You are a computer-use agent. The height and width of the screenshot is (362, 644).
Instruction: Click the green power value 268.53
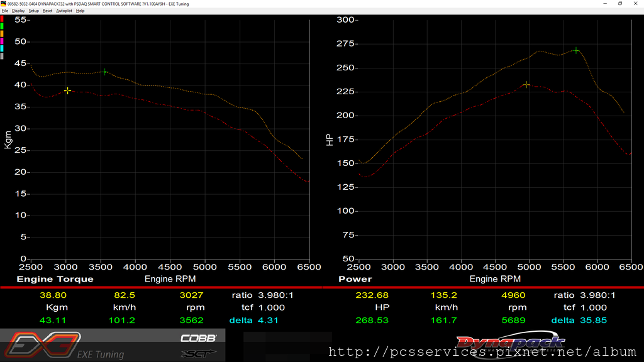pyautogui.click(x=372, y=320)
